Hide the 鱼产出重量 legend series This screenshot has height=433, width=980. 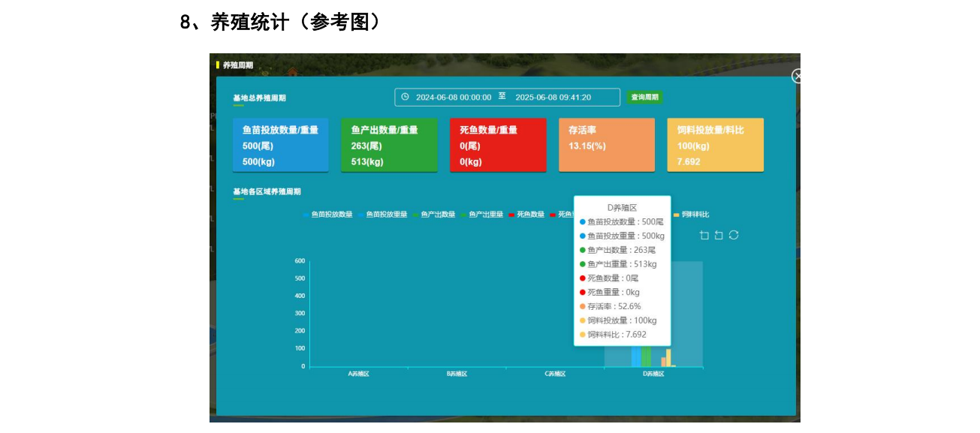coord(482,215)
